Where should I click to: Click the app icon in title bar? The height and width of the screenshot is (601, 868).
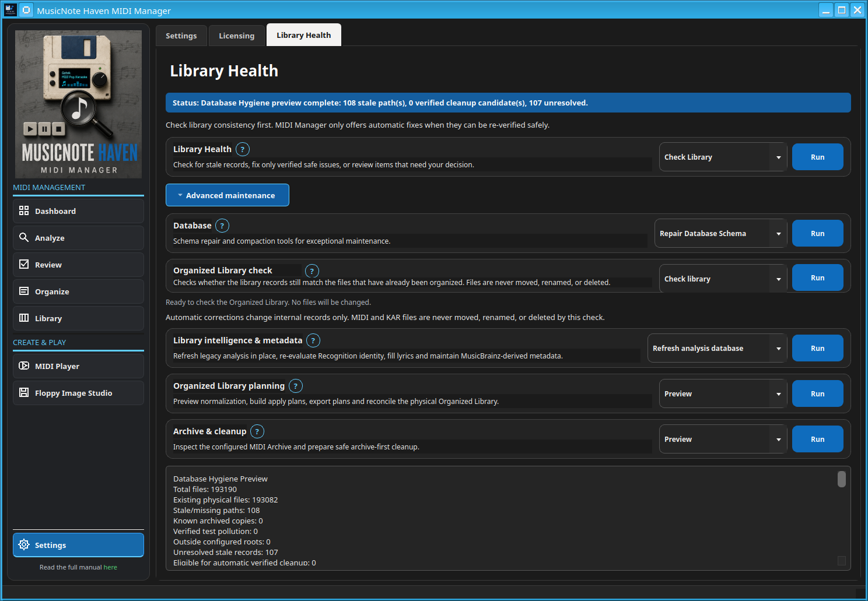[x=10, y=10]
